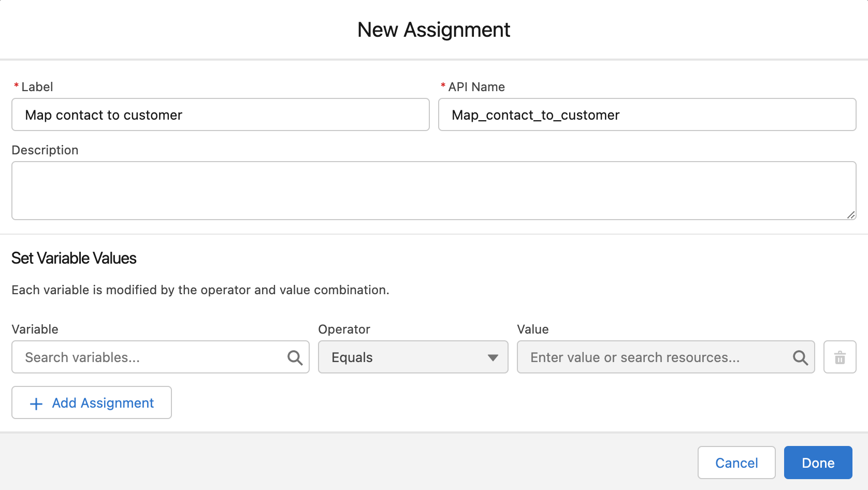Viewport: 868px width, 490px height.
Task: Select the trash can to remove variable assignment
Action: (840, 357)
